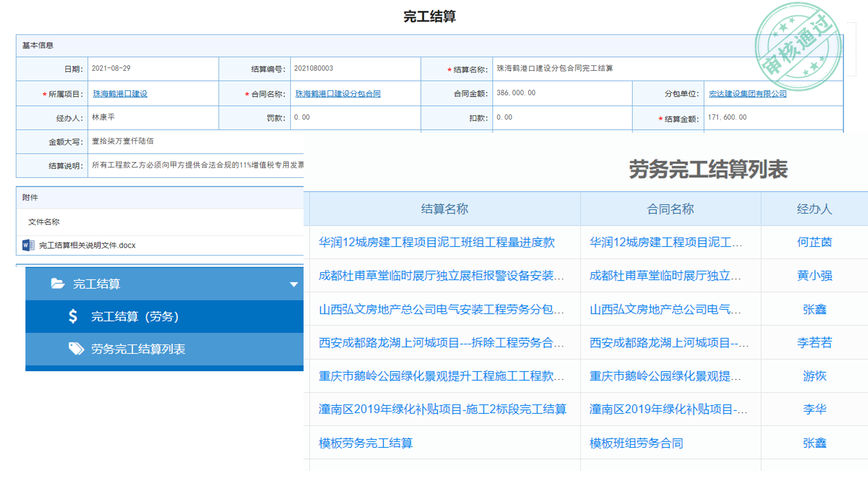Open the 珠海鹤港口建设 project link

120,94
